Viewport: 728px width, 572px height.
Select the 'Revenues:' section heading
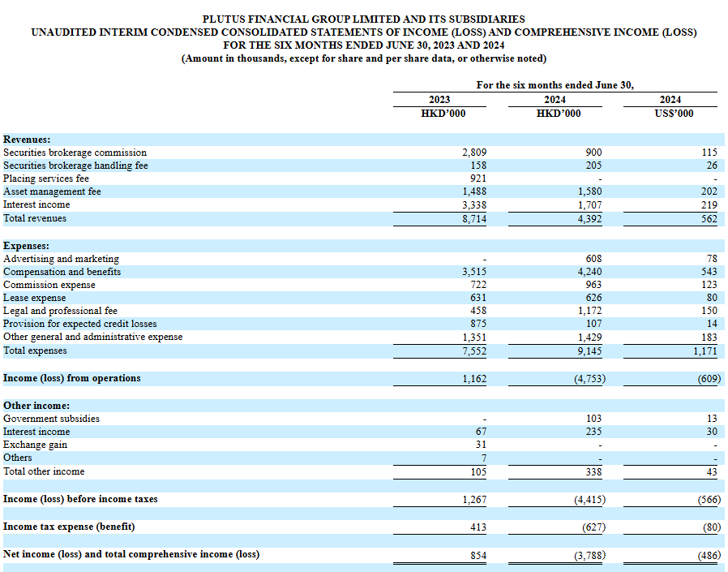click(x=27, y=140)
